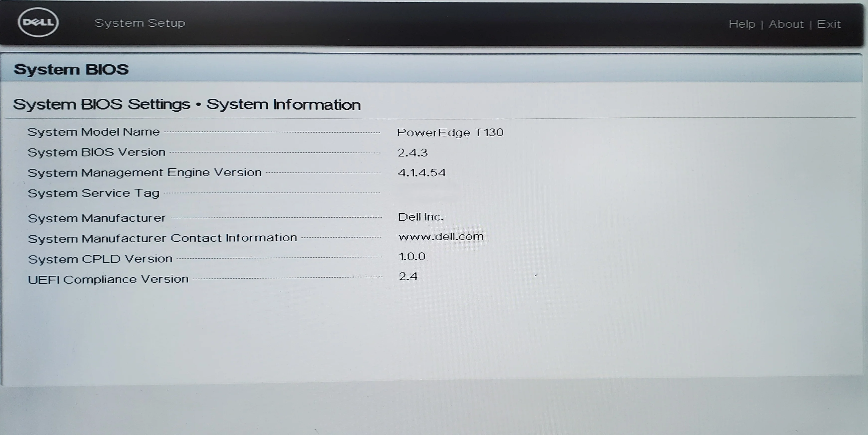The width and height of the screenshot is (868, 435).
Task: Open the Help link
Action: click(x=742, y=24)
